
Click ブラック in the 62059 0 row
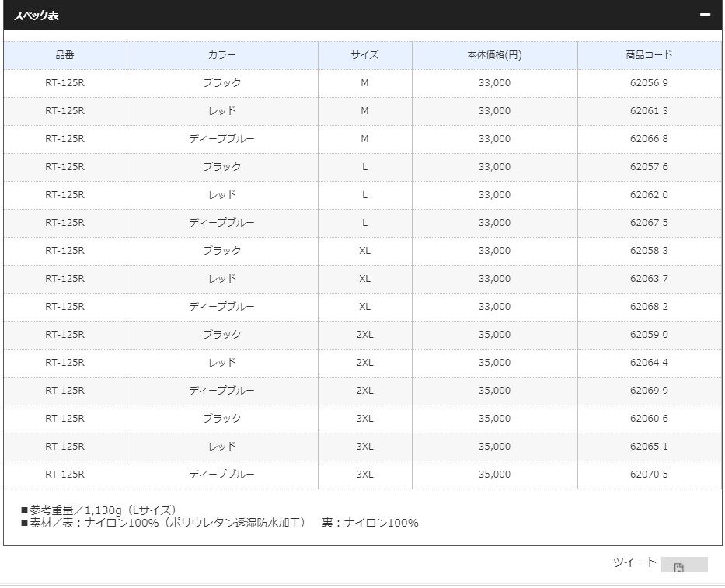pyautogui.click(x=222, y=335)
